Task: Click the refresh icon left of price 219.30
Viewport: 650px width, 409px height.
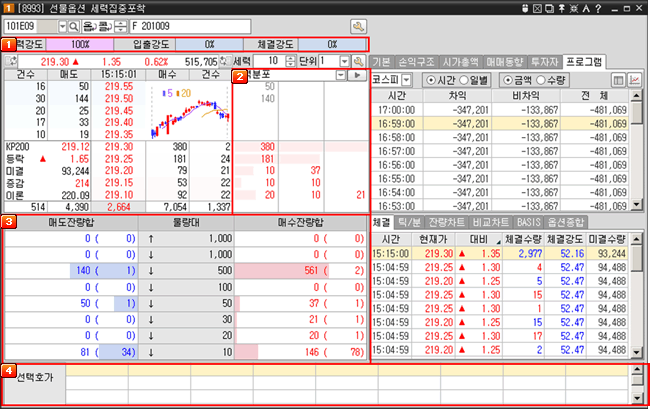Action: click(12, 62)
